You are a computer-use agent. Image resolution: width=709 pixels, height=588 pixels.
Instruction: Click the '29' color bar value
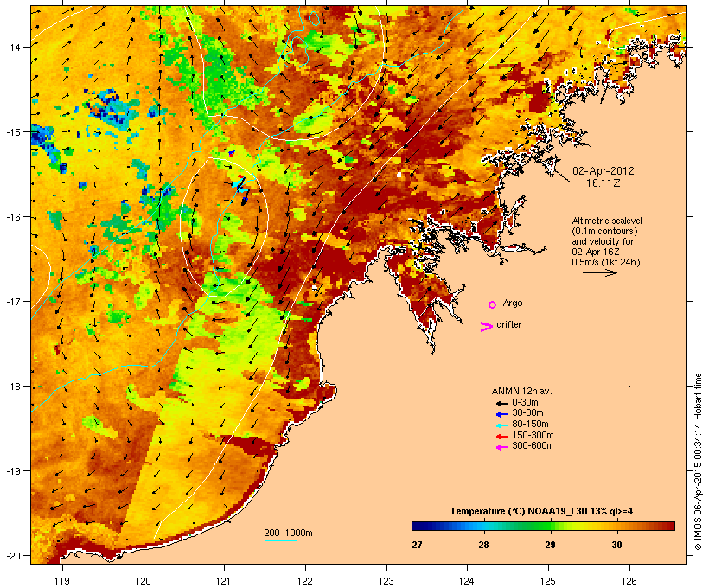click(x=550, y=545)
